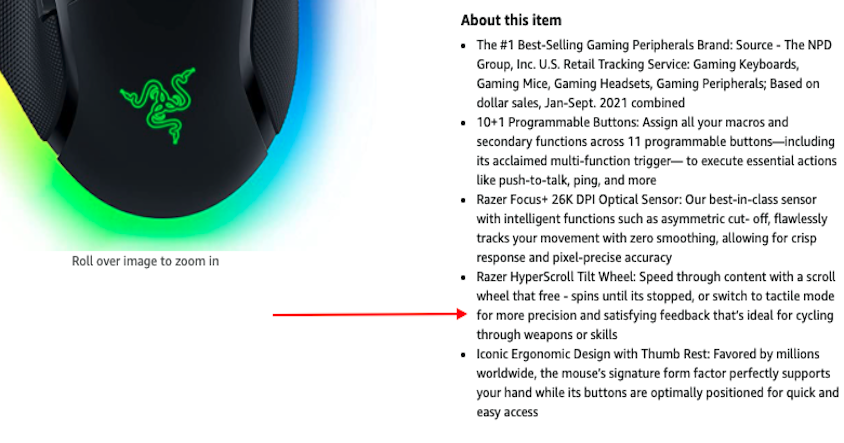The image size is (844, 443).
Task: Click the bullet point beside the Best-Selling item
Action: coord(463,46)
